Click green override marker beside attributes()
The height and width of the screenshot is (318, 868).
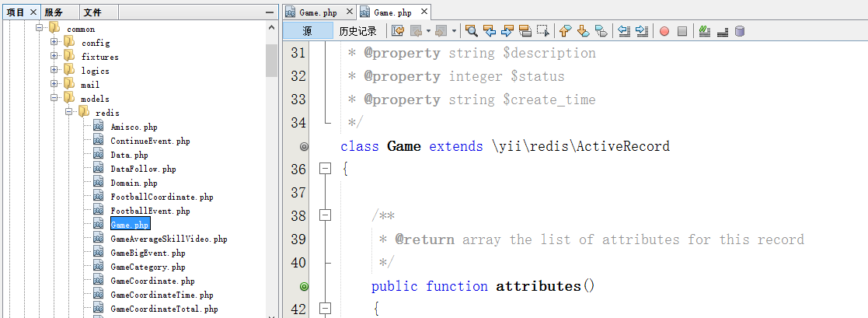(304, 286)
